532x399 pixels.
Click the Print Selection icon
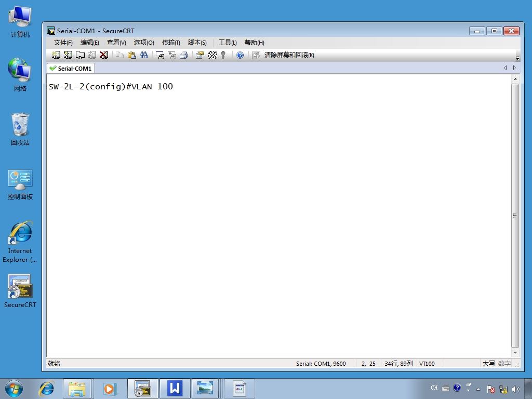pos(172,55)
